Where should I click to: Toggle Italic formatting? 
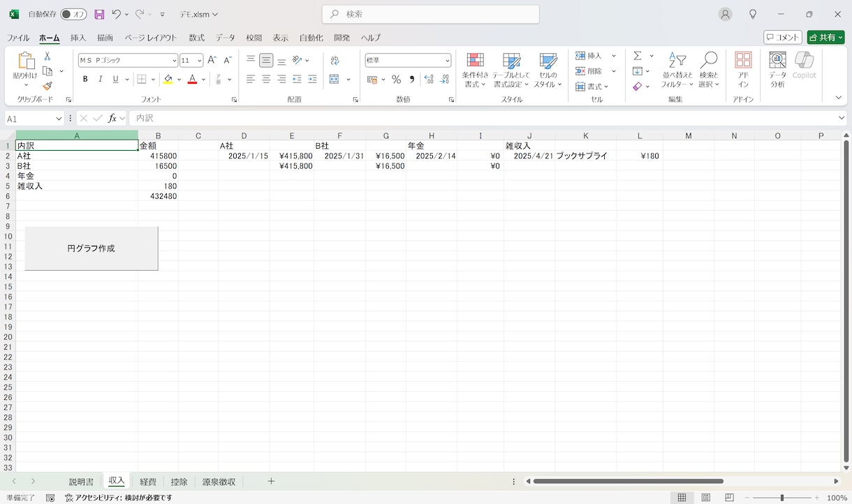tap(101, 80)
